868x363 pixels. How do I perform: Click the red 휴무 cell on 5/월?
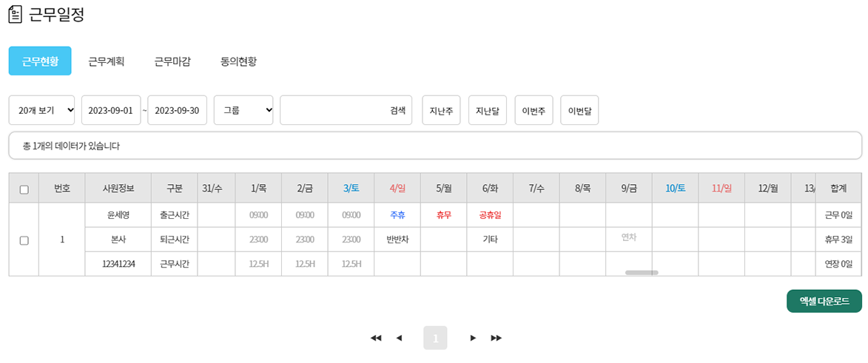pyautogui.click(x=443, y=214)
